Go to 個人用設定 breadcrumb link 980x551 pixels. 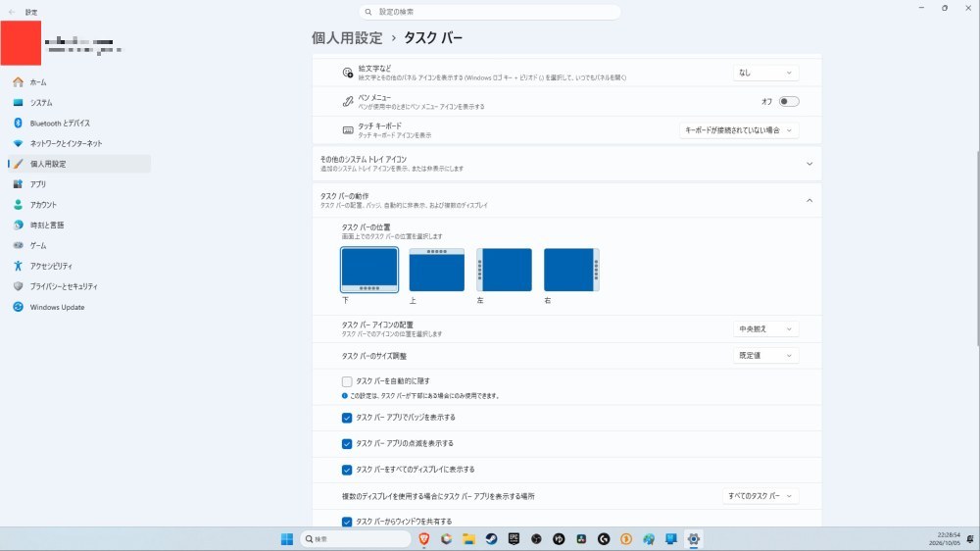(x=347, y=37)
